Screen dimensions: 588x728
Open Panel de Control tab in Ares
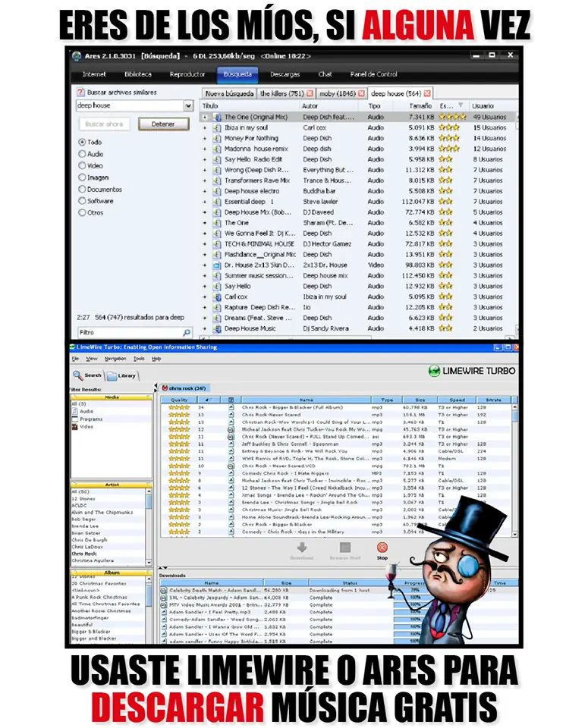coord(373,74)
